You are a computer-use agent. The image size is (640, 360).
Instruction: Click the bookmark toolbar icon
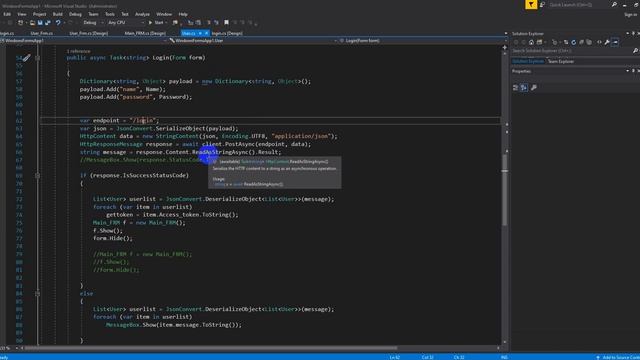pyautogui.click(x=227, y=23)
